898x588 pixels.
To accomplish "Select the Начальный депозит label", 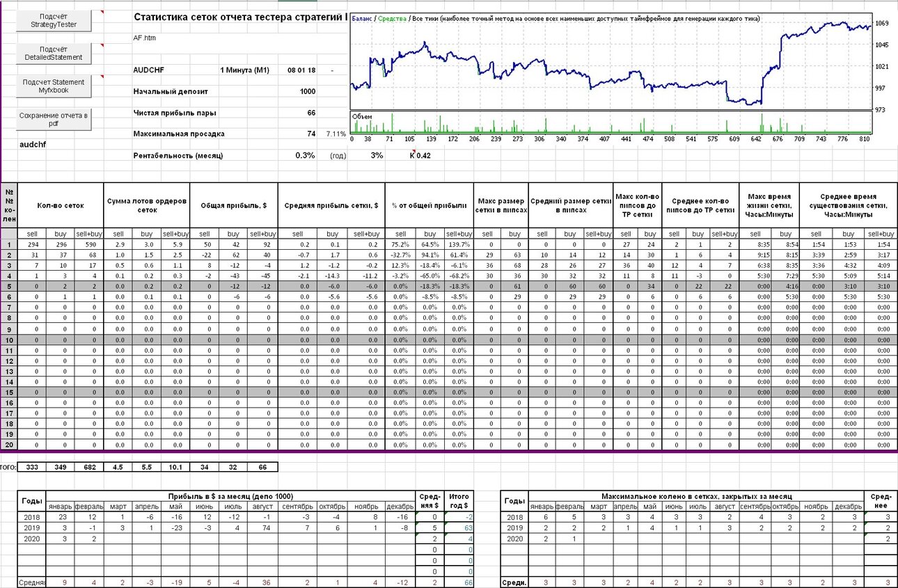I will 171,91.
